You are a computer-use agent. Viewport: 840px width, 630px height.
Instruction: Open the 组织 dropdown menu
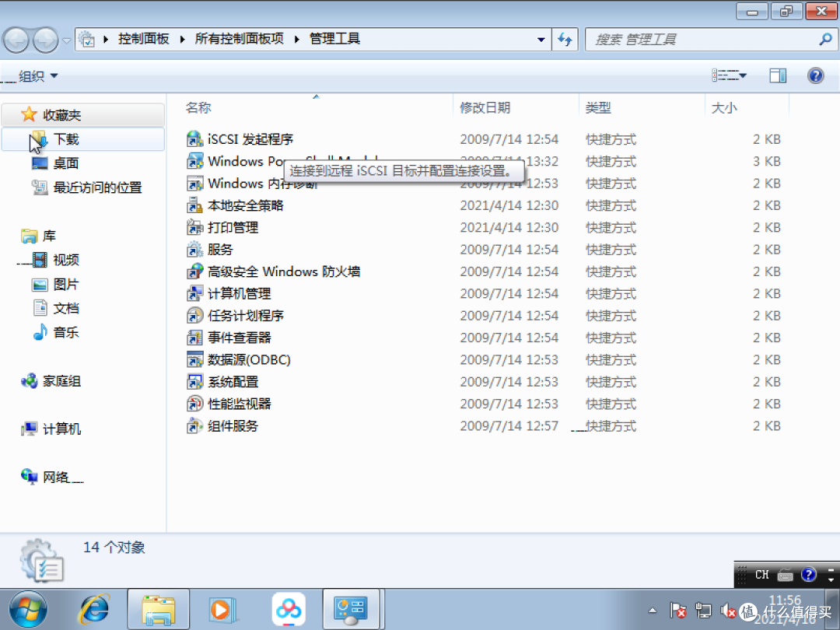(x=37, y=76)
